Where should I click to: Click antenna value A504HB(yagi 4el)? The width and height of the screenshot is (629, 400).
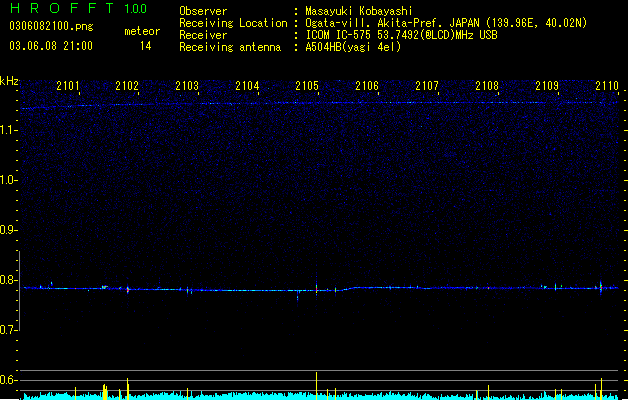click(x=353, y=47)
